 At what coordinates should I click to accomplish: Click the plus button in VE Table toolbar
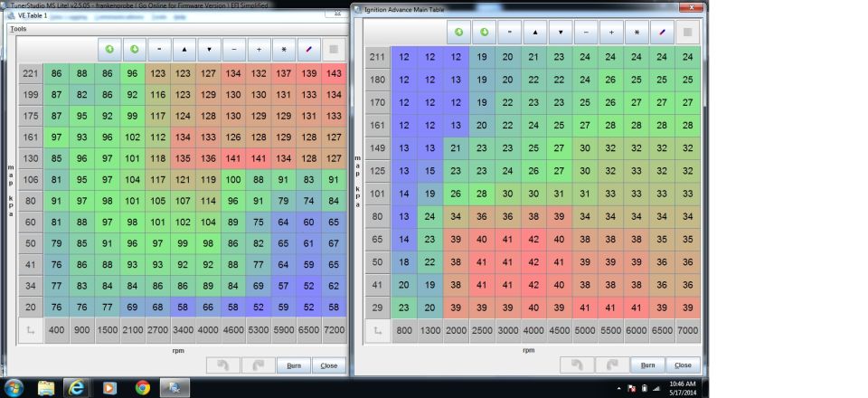(x=259, y=49)
